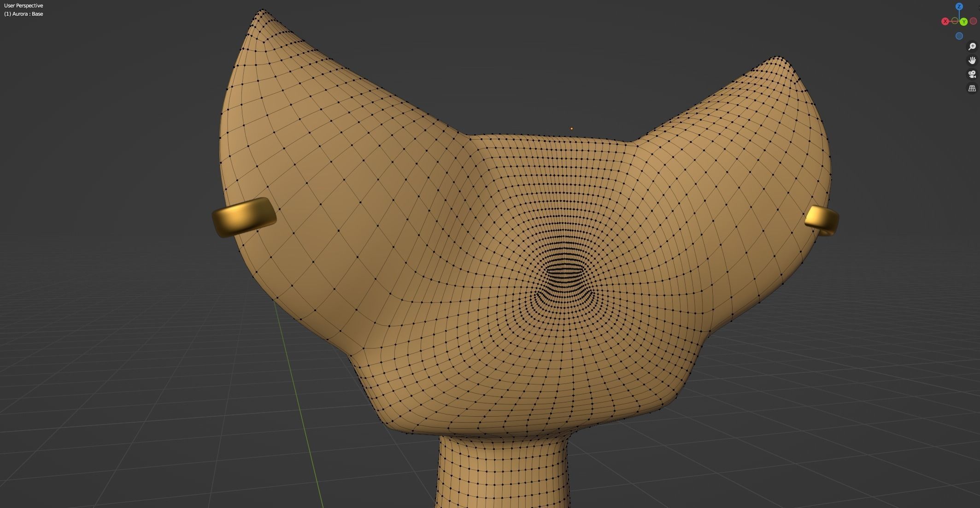The image size is (980, 508).
Task: Click the green Y axis on the gizmo
Action: [964, 22]
